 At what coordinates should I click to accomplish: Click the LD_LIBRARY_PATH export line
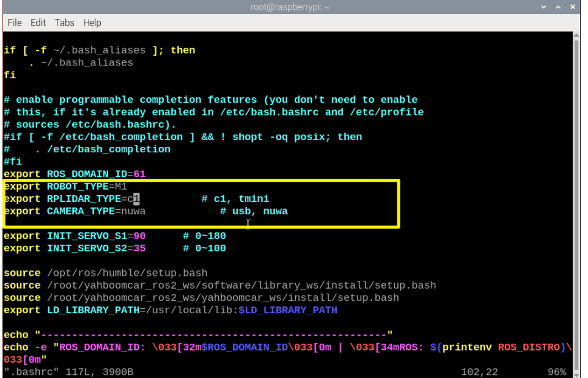(x=170, y=310)
